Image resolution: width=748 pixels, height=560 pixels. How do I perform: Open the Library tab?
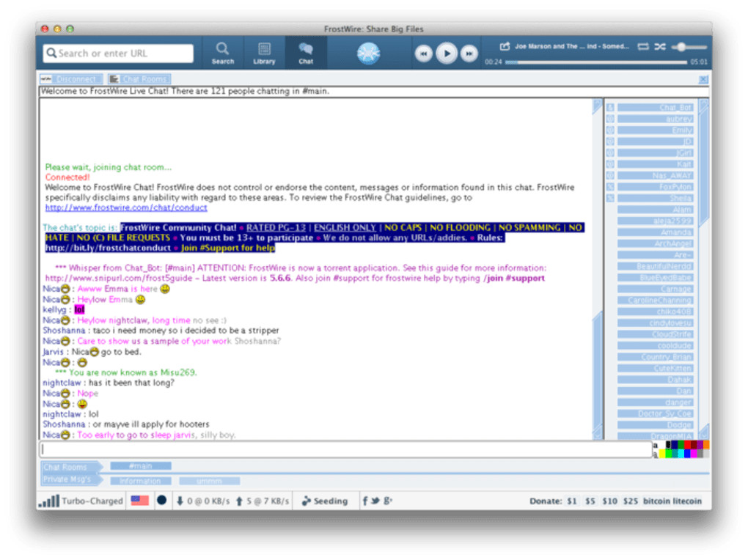(264, 53)
